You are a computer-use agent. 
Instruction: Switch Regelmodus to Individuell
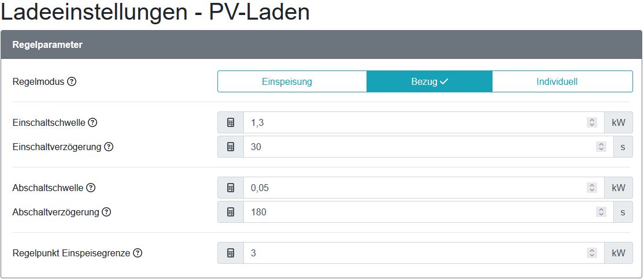tap(557, 81)
